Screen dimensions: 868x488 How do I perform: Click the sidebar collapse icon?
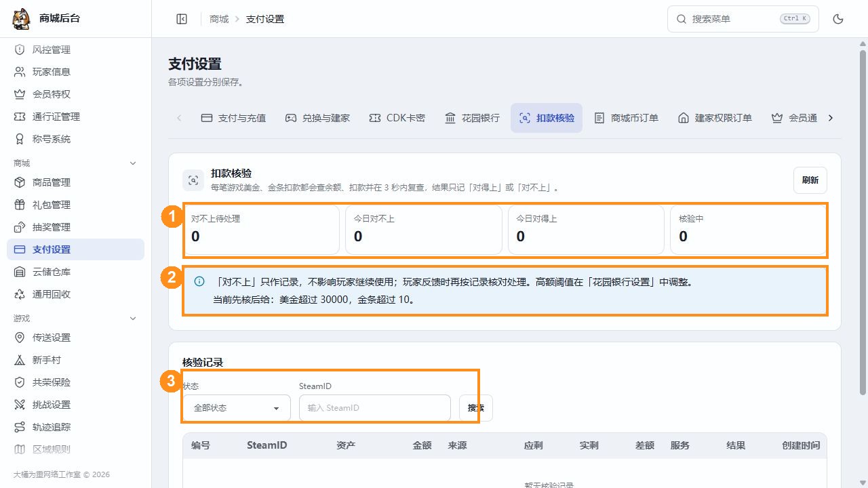pos(182,19)
